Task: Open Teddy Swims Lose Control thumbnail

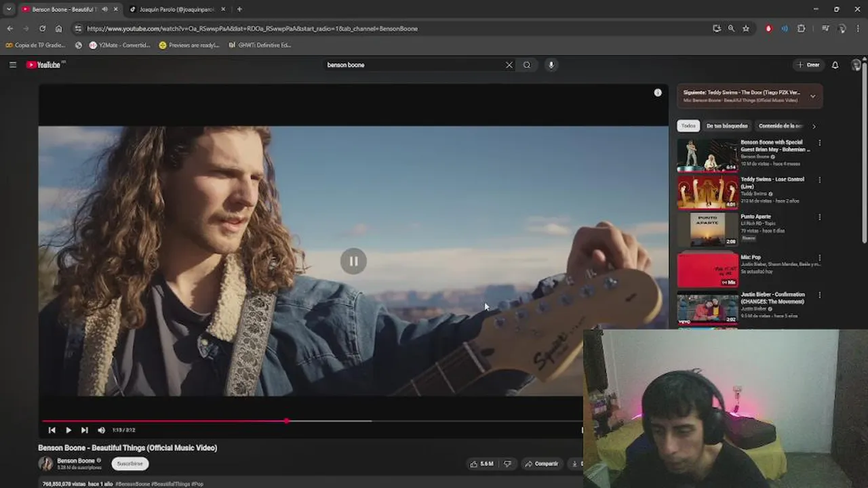Action: tap(707, 192)
